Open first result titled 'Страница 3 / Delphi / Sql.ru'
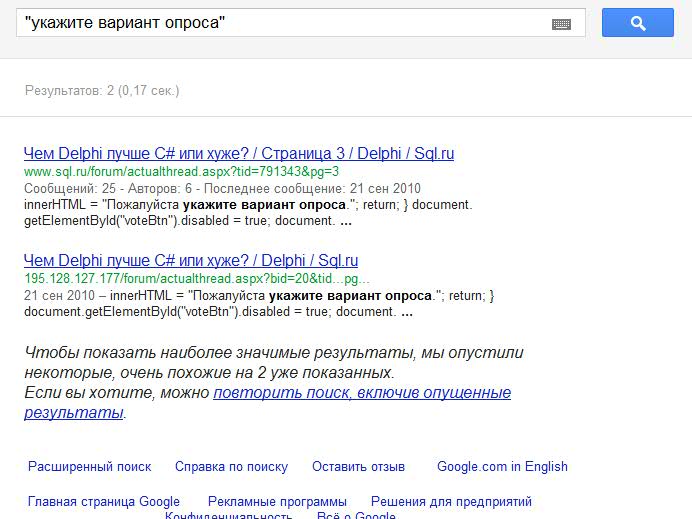The width and height of the screenshot is (692, 519). pyautogui.click(x=238, y=154)
